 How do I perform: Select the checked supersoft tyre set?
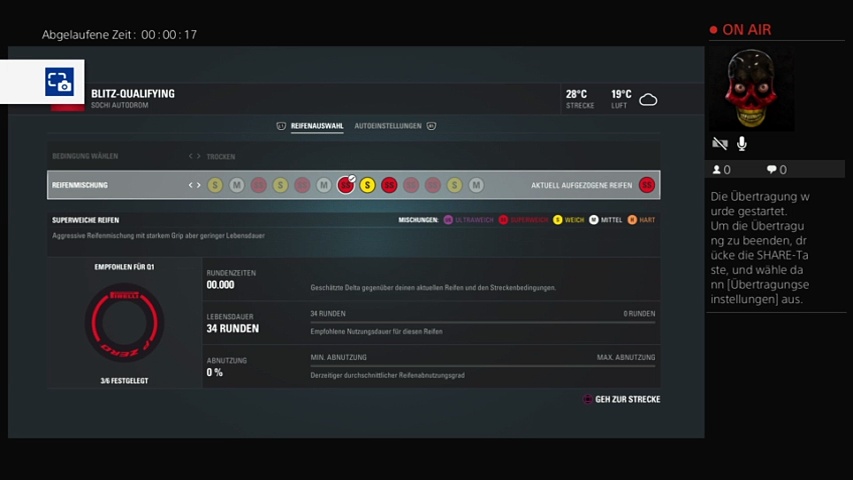pos(346,185)
